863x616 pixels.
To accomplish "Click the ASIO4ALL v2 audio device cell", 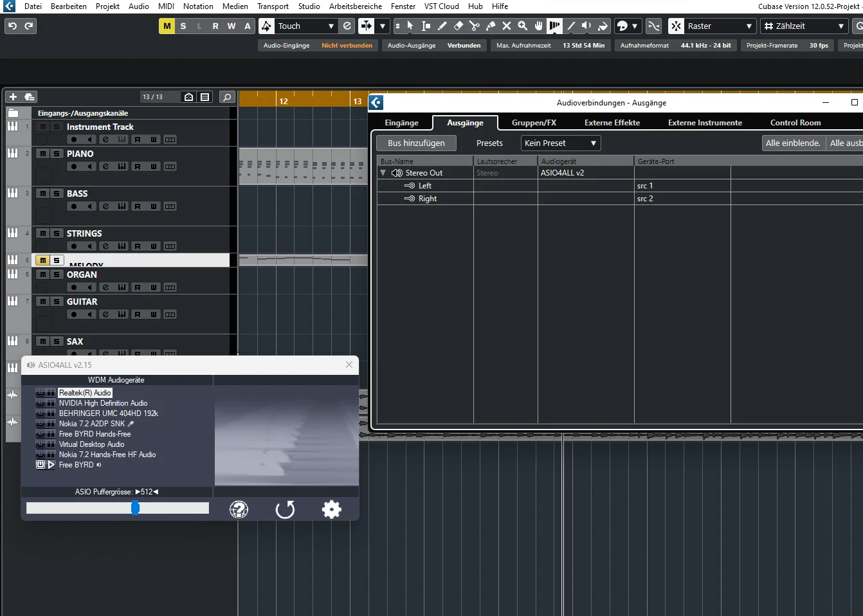I will pyautogui.click(x=586, y=173).
